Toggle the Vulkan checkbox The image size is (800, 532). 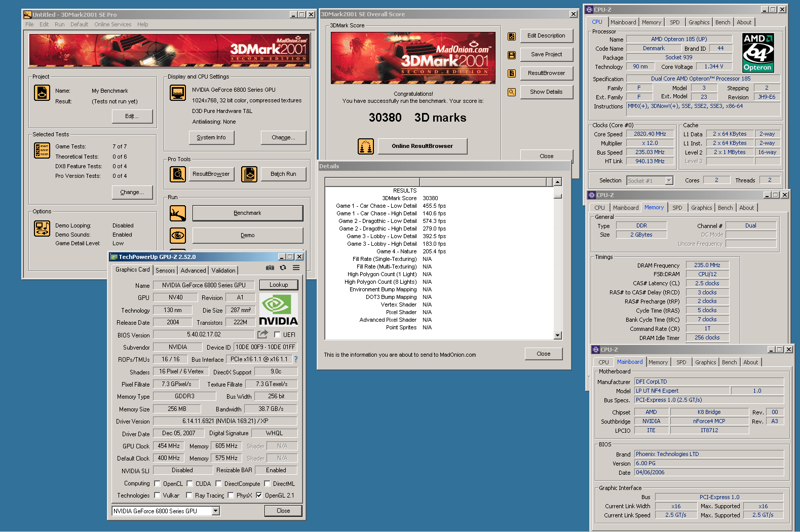click(157, 496)
